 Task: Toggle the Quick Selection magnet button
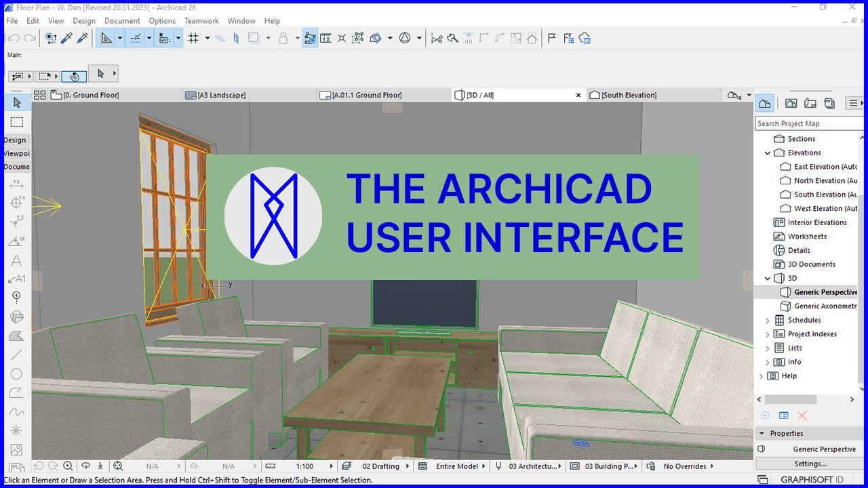(74, 76)
